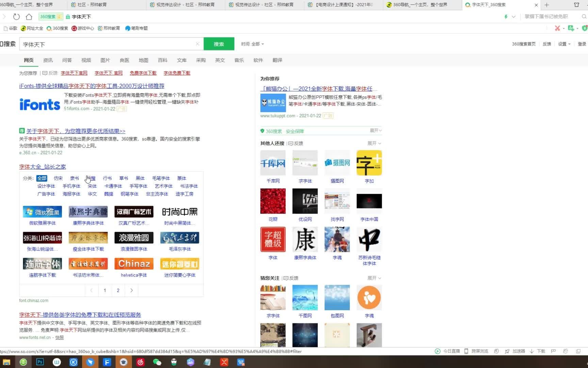The height and width of the screenshot is (368, 588).
Task: Open the 优设网 site icon
Action: [305, 201]
